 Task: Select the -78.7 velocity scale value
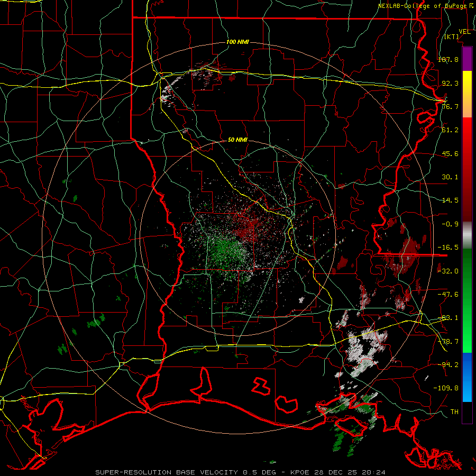pyautogui.click(x=448, y=342)
